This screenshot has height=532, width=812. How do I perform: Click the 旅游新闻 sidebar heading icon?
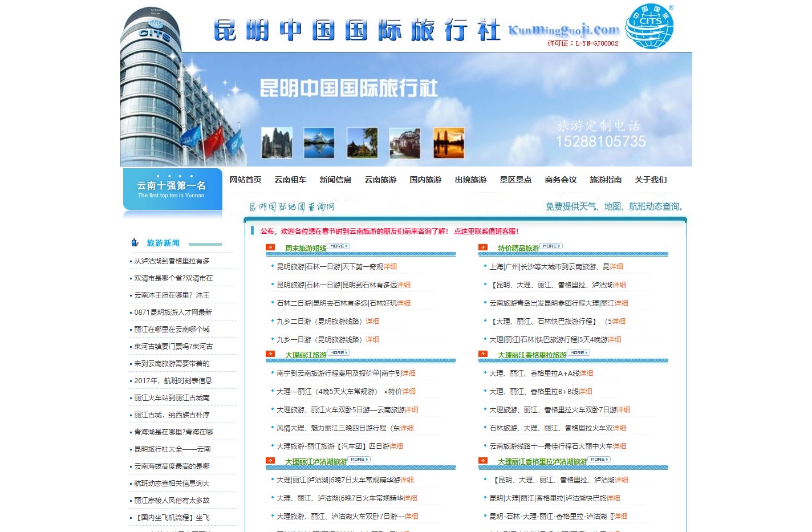(x=135, y=242)
